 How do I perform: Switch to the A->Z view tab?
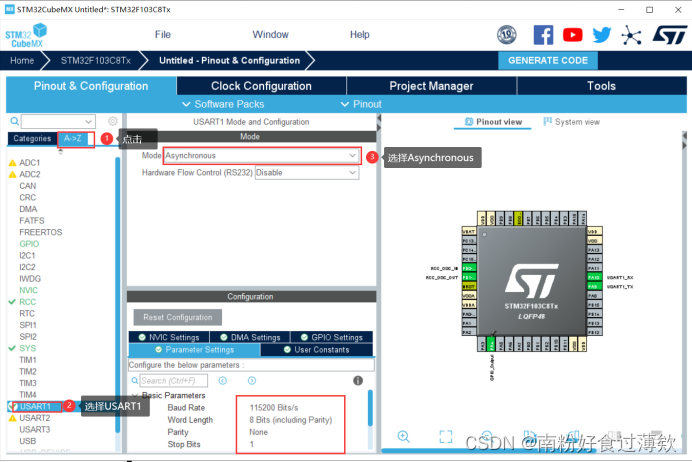(73, 139)
